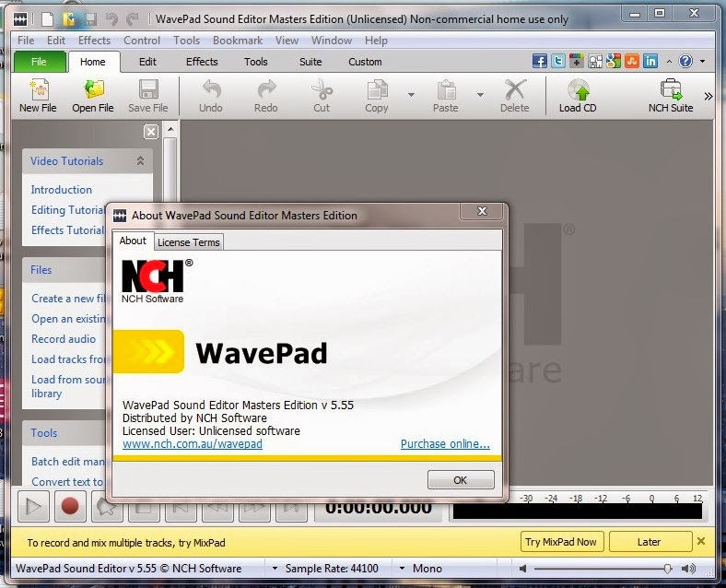This screenshot has width=726, height=588.
Task: Open the Purchase online link
Action: pos(445,444)
